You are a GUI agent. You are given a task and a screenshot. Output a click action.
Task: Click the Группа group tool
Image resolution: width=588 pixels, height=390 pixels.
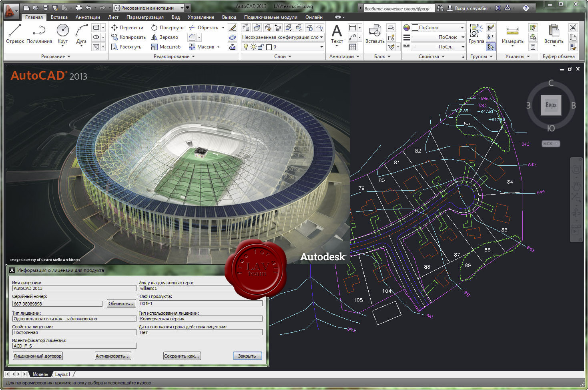coord(476,34)
